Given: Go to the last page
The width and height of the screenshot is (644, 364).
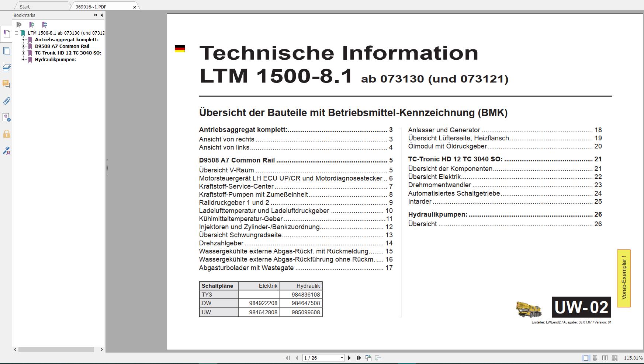Looking at the screenshot, I should pyautogui.click(x=359, y=357).
